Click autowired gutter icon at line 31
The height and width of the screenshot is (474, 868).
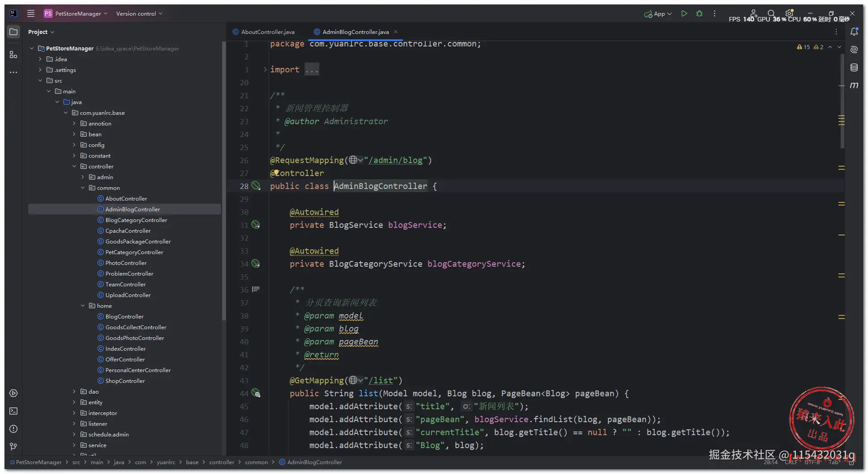point(256,225)
